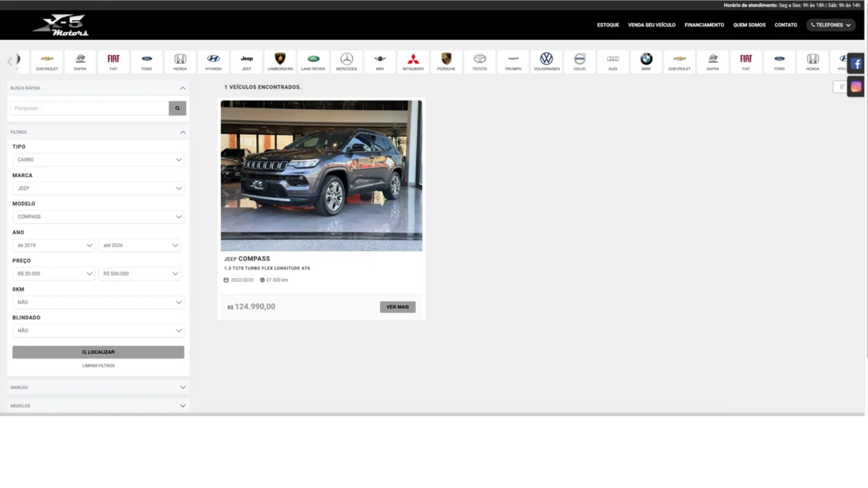This screenshot has width=868, height=488.
Task: Open the R$ 20.000 minimum price dropdown
Action: click(54, 274)
